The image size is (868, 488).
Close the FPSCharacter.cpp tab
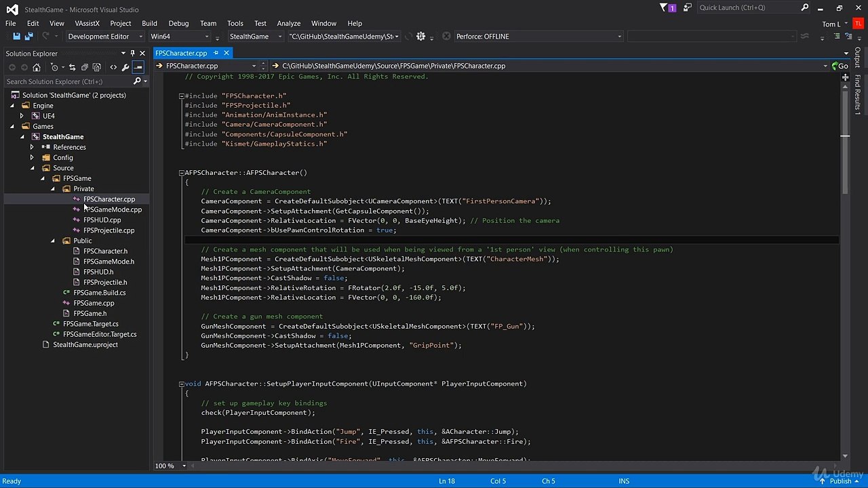tap(226, 53)
